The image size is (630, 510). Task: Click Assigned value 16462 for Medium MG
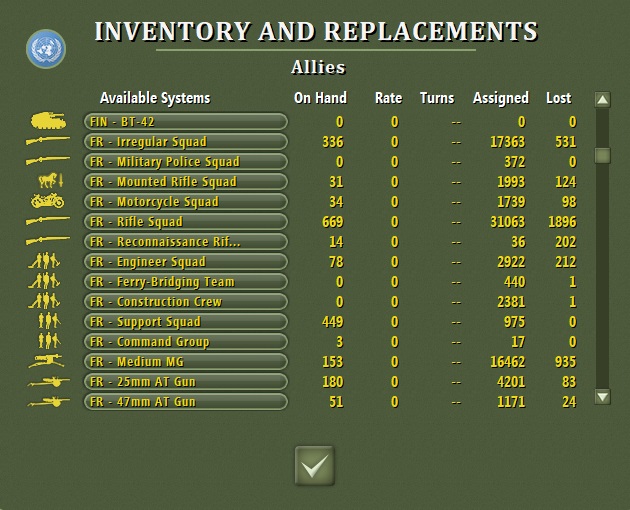[507, 362]
